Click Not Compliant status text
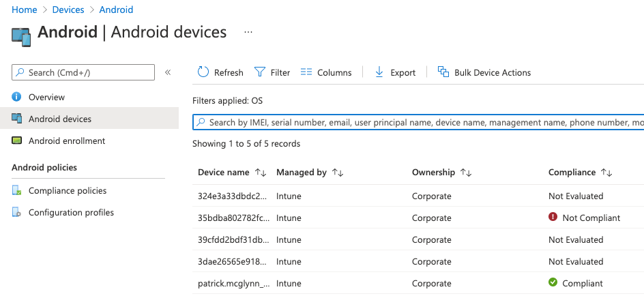The image size is (644, 296). 591,218
